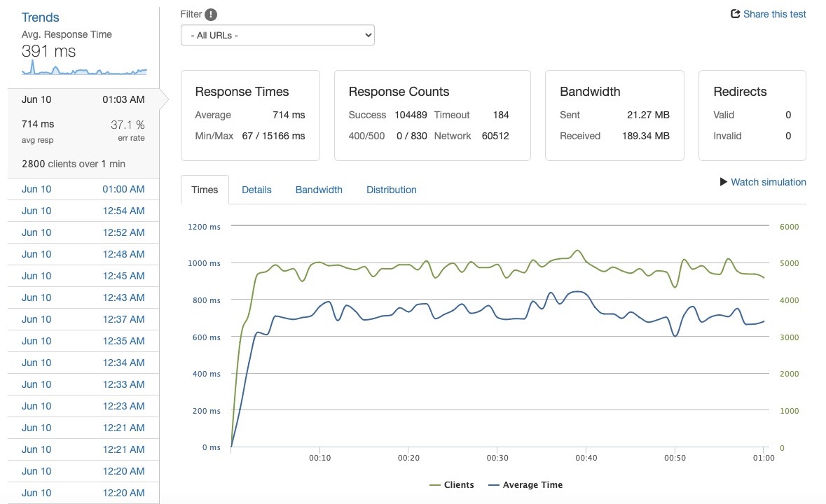This screenshot has width=826, height=504.
Task: Click the Network count 60512
Action: pos(495,136)
